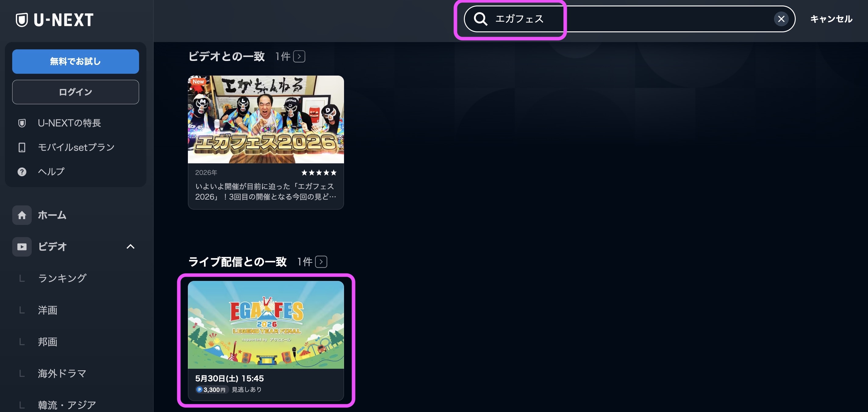The image size is (868, 412).
Task: Open 韓流・アジア submenu item
Action: tap(67, 405)
